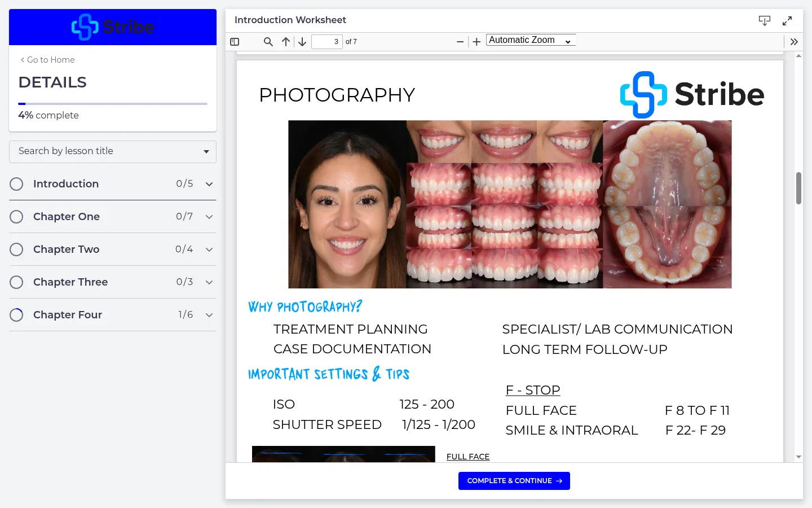Open the PDF tools double-chevron menu
This screenshot has height=508, width=812.
(x=794, y=42)
